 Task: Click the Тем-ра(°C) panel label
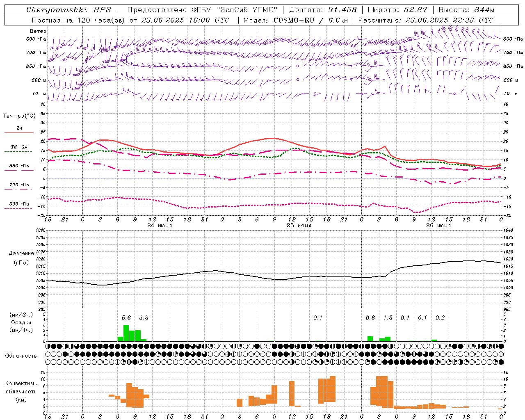pyautogui.click(x=19, y=116)
